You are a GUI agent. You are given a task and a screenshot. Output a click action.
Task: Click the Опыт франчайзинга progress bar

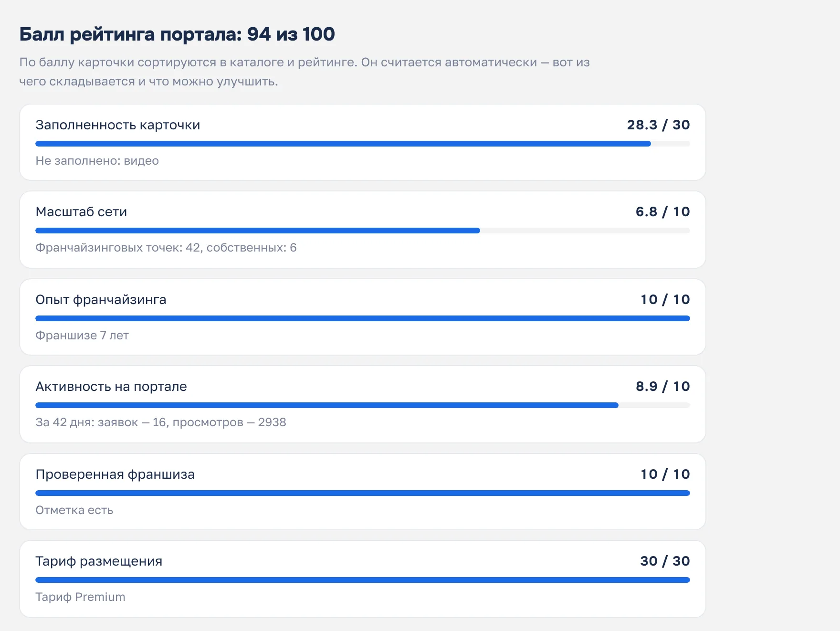click(363, 318)
